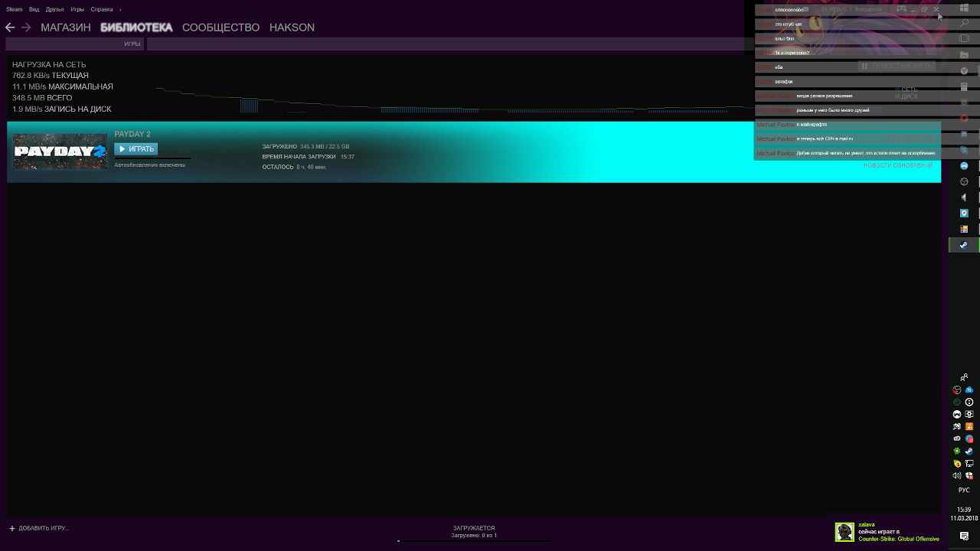Click the PAYDAY 2 download progress bar

tap(152, 158)
